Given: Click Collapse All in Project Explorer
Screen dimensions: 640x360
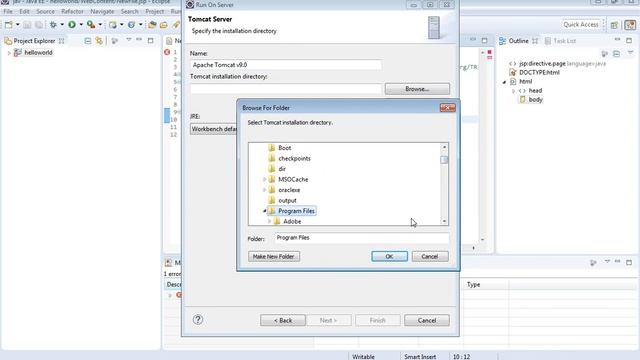Looking at the screenshot, I should click(x=88, y=41).
